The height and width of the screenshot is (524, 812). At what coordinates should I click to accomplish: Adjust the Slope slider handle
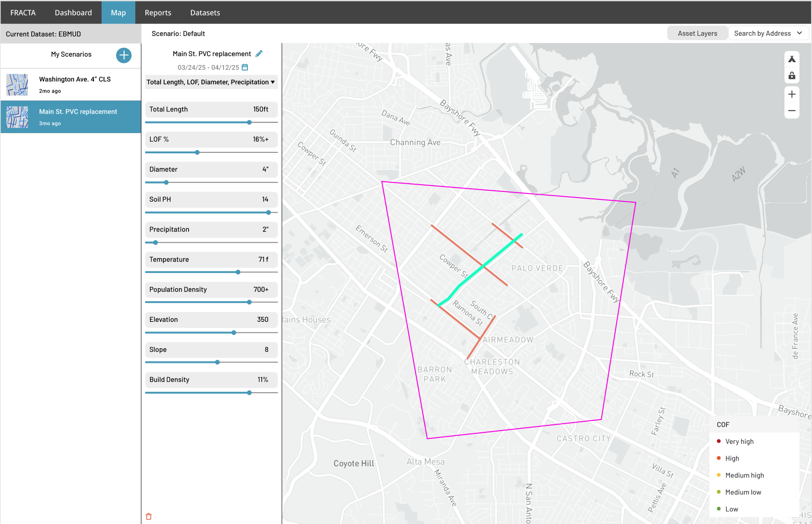(x=218, y=362)
